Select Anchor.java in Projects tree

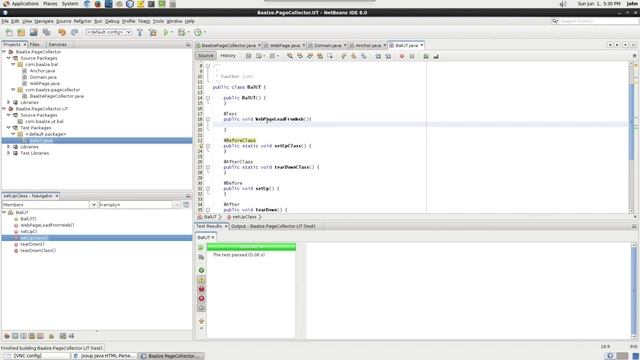42,71
